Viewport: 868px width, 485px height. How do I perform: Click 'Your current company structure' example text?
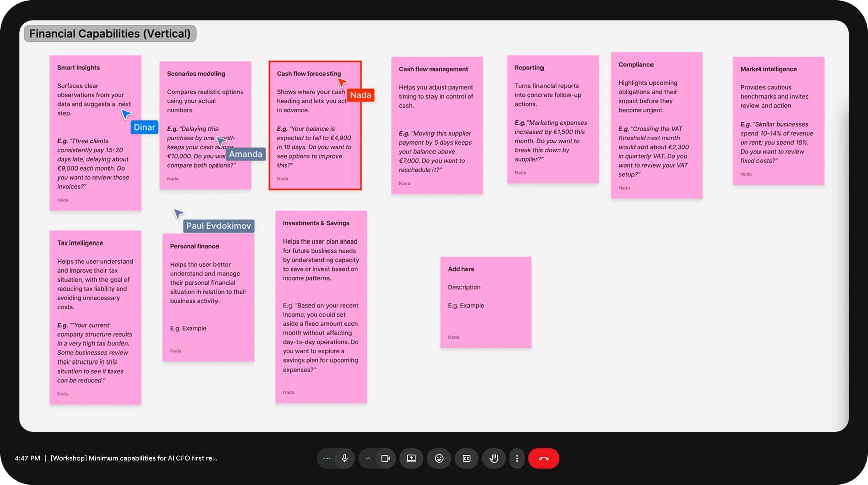pos(94,353)
